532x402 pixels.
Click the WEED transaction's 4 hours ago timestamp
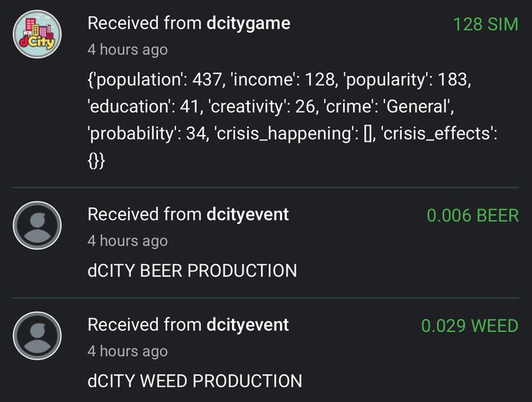pos(127,351)
